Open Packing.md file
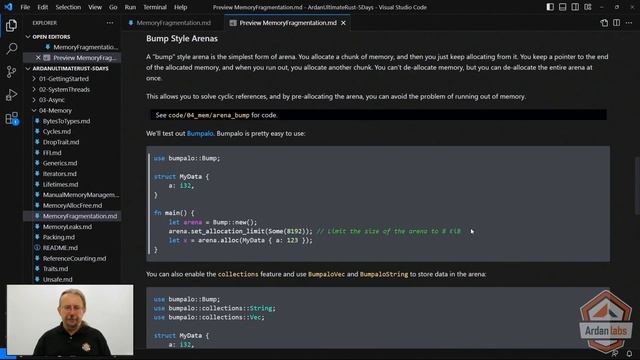This screenshot has width=640, height=360. (x=58, y=237)
